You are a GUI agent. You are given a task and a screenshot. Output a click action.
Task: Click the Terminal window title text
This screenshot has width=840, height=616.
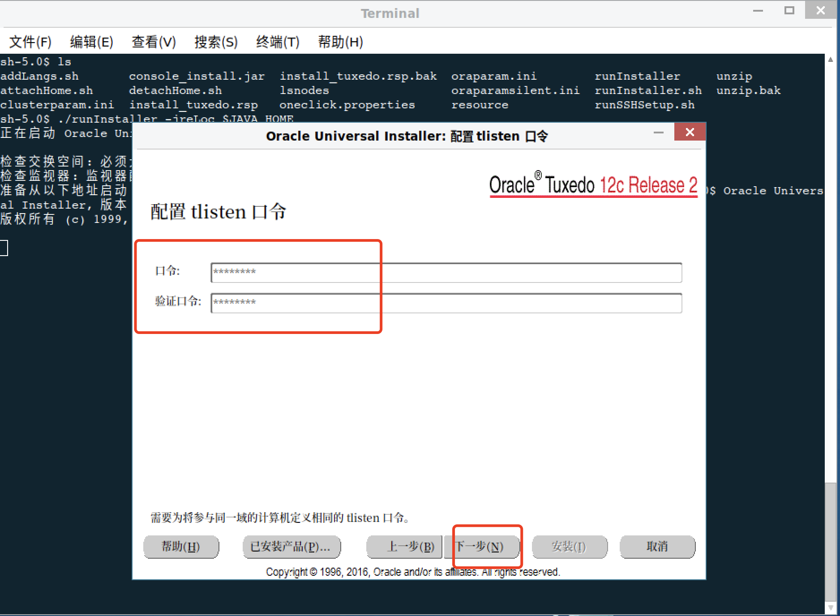click(390, 13)
